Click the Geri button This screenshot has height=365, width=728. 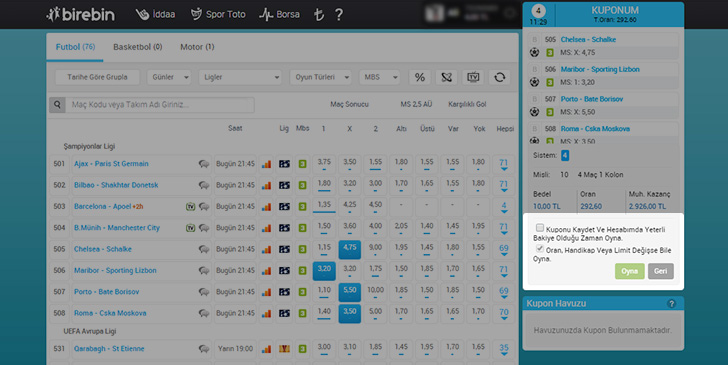point(661,271)
